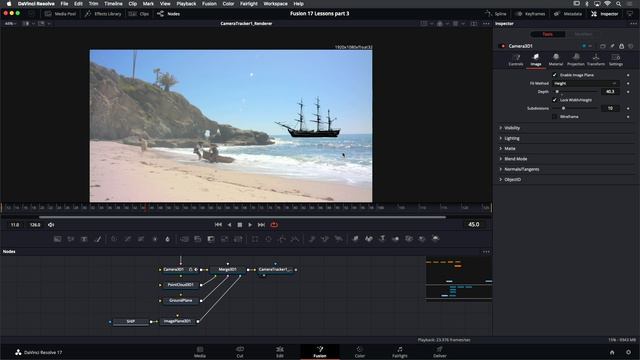The height and width of the screenshot is (360, 640).
Task: Open the Transform tab of Camera3D1
Action: (596, 60)
